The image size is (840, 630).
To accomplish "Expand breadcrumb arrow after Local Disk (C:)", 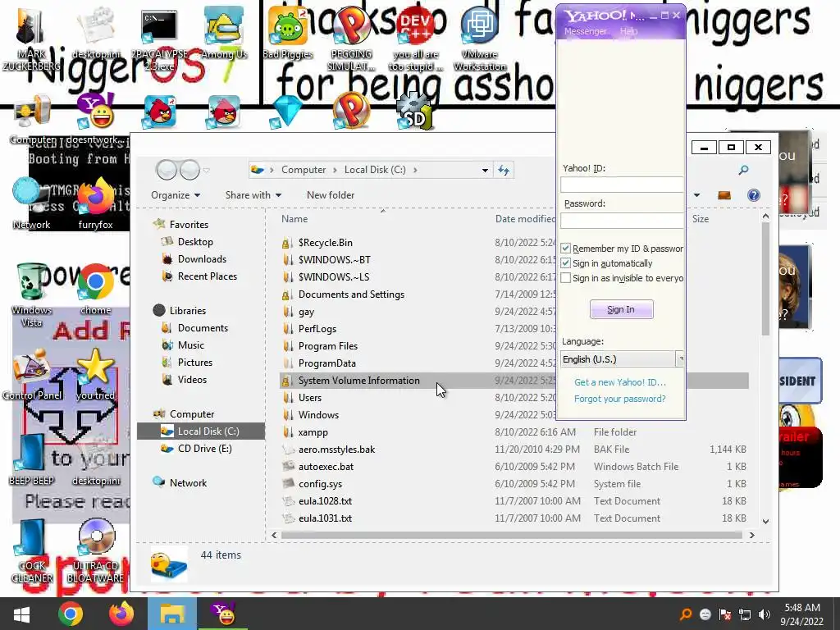I will 415,170.
